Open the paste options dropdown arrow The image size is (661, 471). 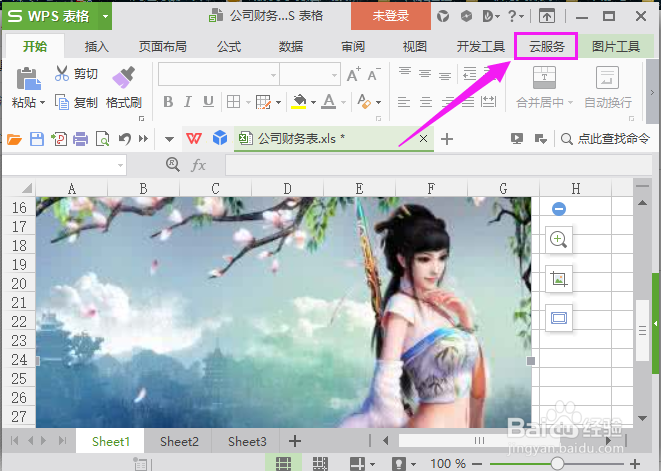42,102
